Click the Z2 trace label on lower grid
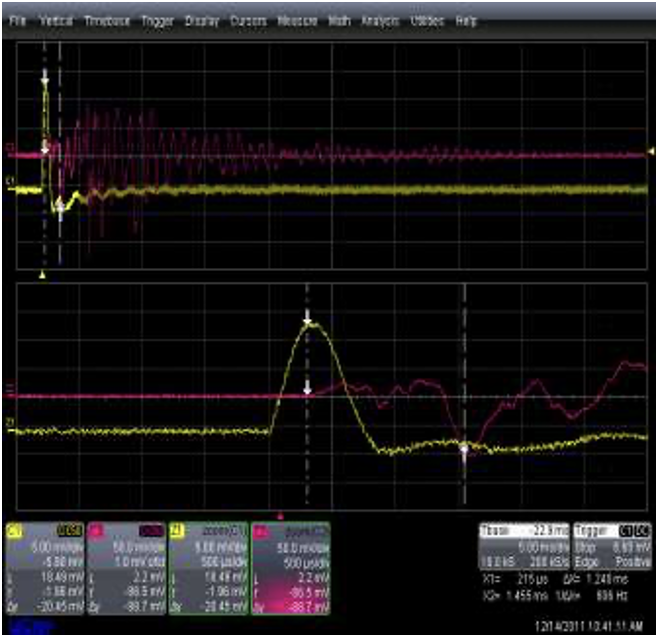The height and width of the screenshot is (636, 660). point(10,389)
